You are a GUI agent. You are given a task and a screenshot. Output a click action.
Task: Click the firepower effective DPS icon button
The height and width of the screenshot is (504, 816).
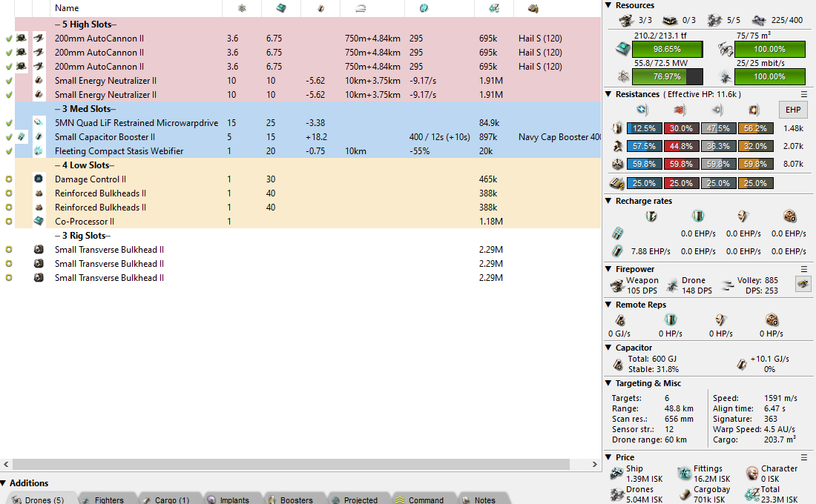click(x=803, y=285)
